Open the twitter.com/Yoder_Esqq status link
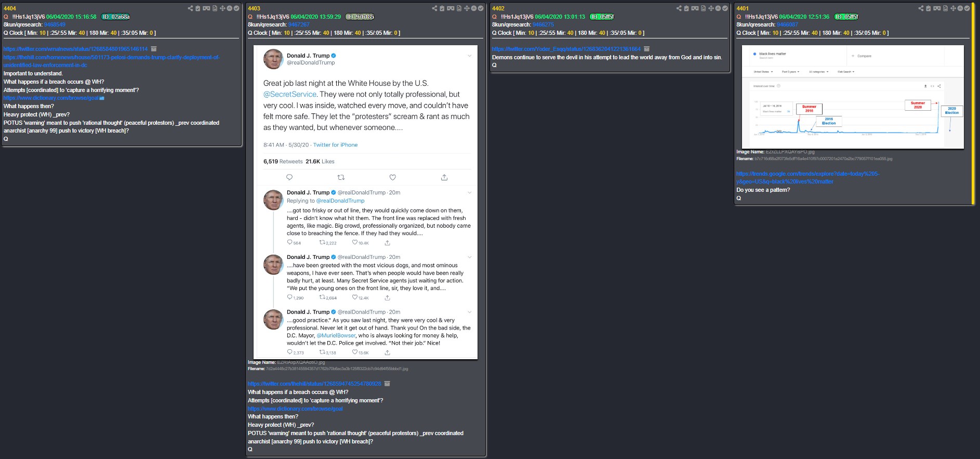The image size is (980, 459). pyautogui.click(x=566, y=49)
